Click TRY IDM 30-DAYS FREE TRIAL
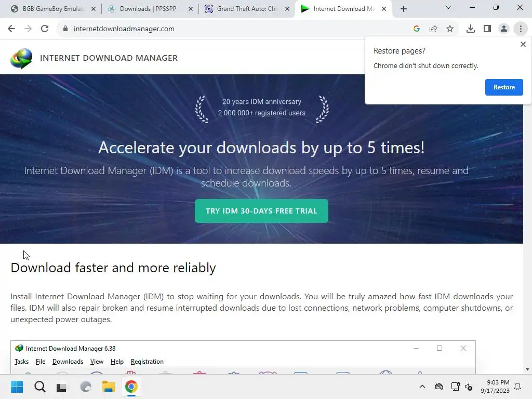The width and height of the screenshot is (532, 399). pyautogui.click(x=261, y=211)
